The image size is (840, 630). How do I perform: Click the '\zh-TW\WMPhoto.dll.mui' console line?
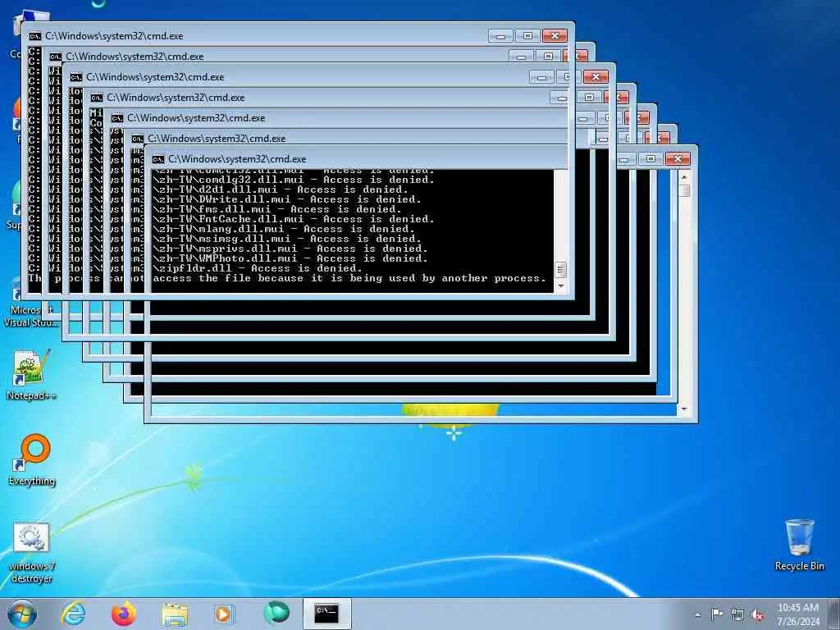tap(290, 258)
